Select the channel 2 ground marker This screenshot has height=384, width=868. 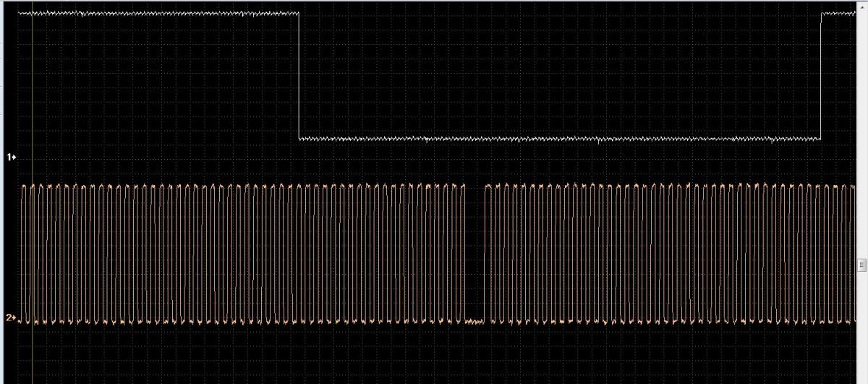tap(11, 317)
